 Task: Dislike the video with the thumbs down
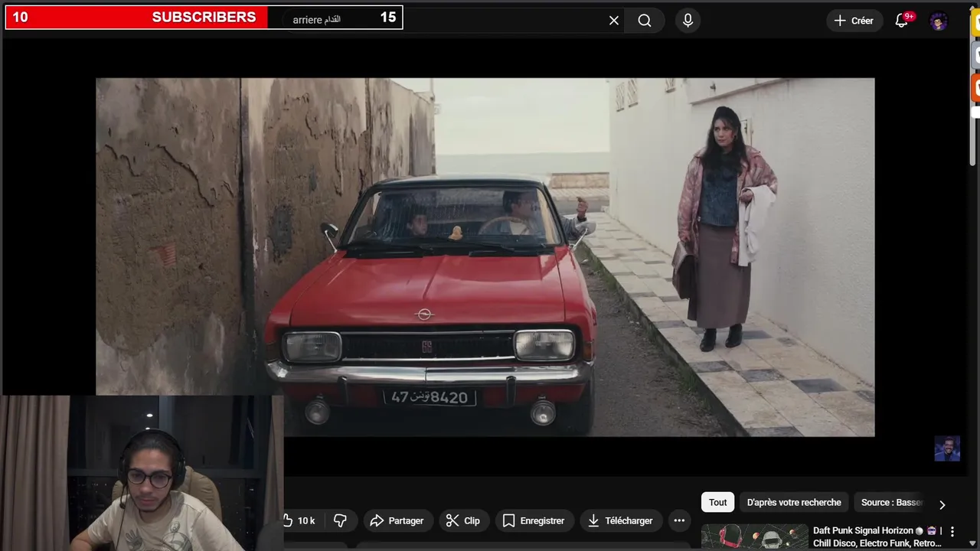pyautogui.click(x=340, y=520)
